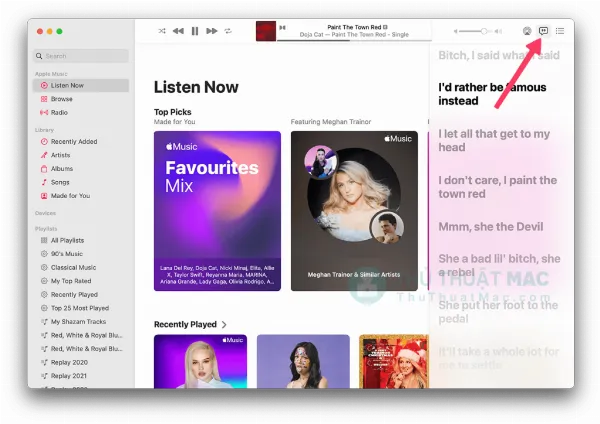Show Songs in the library
This screenshot has height=424, width=600.
60,182
